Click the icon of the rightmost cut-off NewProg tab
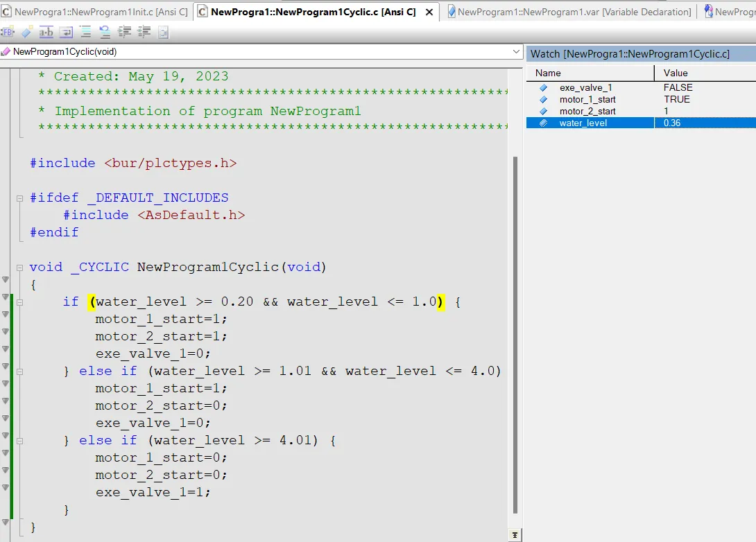The image size is (756, 542). [x=708, y=12]
